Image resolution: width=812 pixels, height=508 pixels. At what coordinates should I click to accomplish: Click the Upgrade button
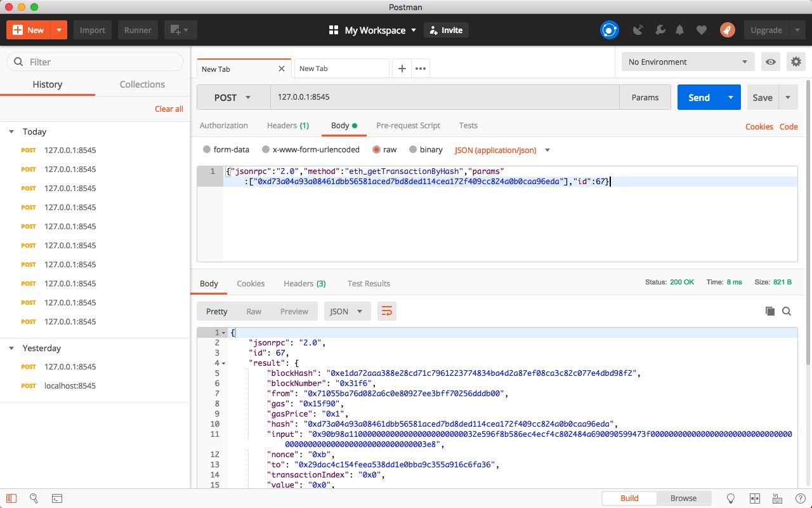point(766,30)
